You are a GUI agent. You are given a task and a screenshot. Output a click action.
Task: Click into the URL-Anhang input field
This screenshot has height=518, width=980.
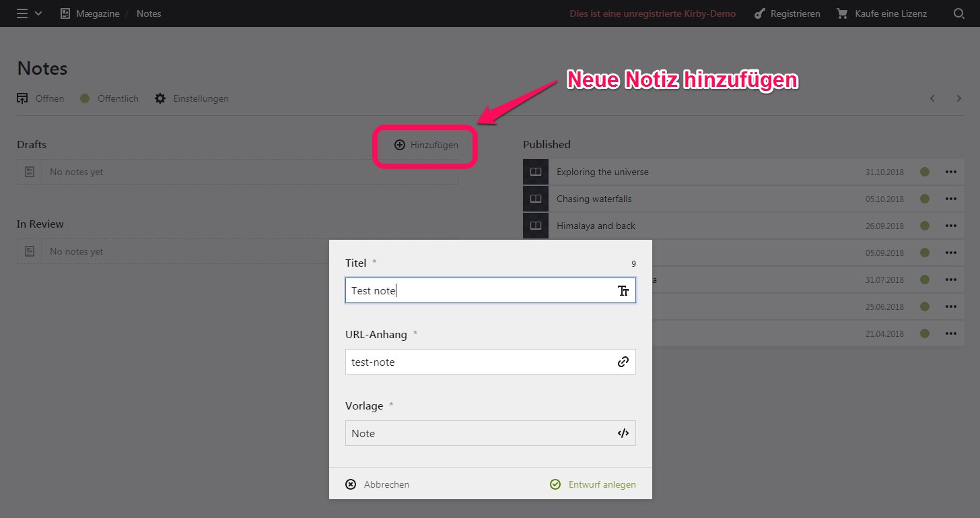pyautogui.click(x=478, y=362)
